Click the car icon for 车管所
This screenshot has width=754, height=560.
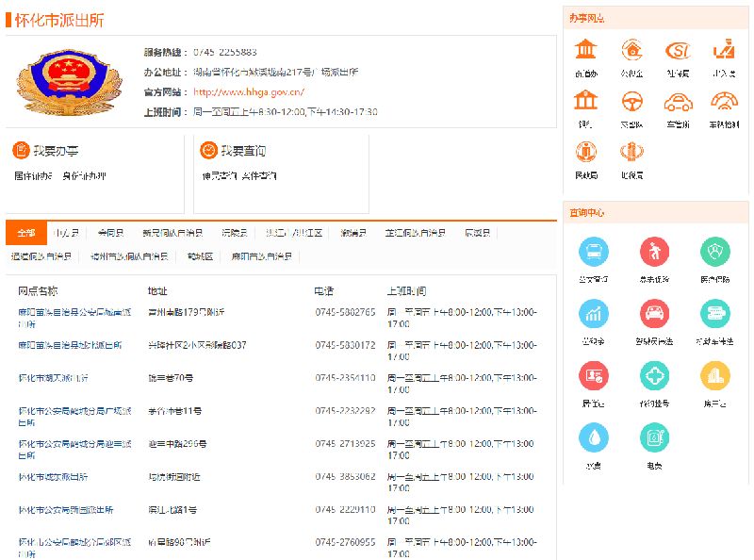point(678,101)
